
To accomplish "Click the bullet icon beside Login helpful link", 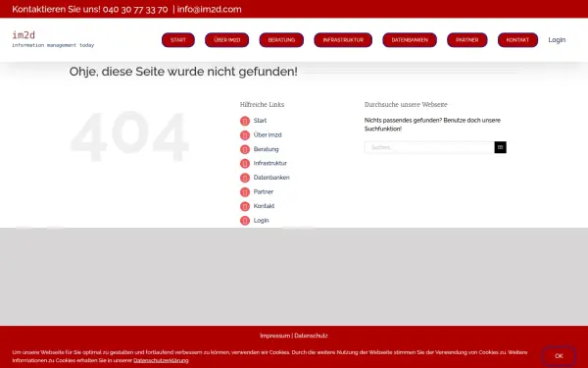I will (x=245, y=221).
